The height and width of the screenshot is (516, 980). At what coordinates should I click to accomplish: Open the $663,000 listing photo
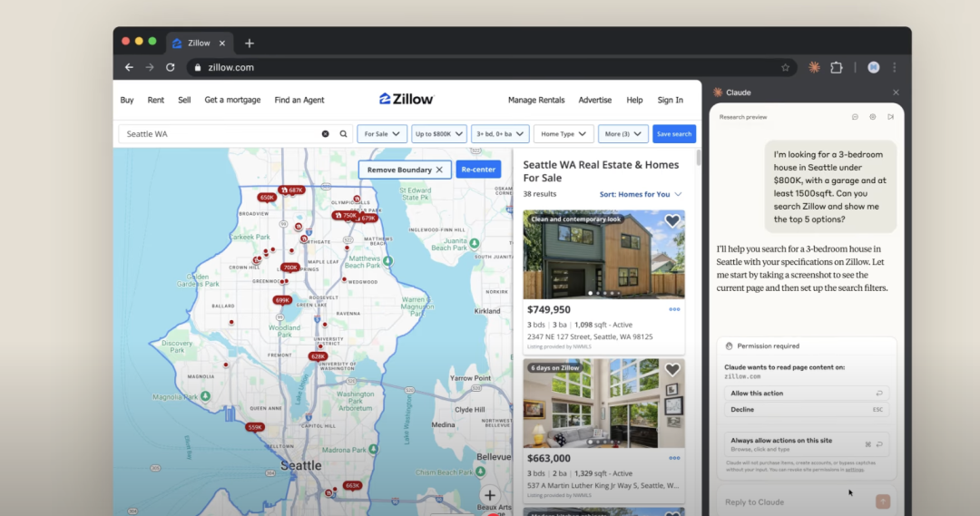pos(603,403)
